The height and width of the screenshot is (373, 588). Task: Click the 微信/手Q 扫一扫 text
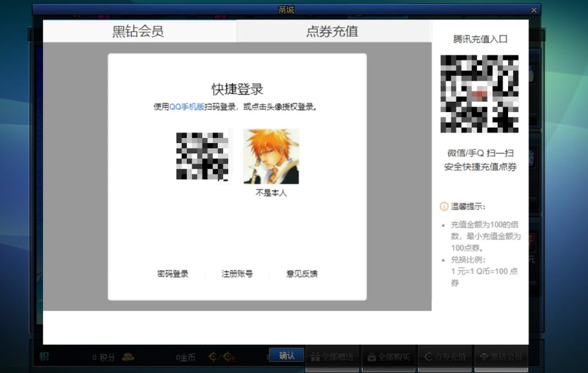(x=480, y=153)
